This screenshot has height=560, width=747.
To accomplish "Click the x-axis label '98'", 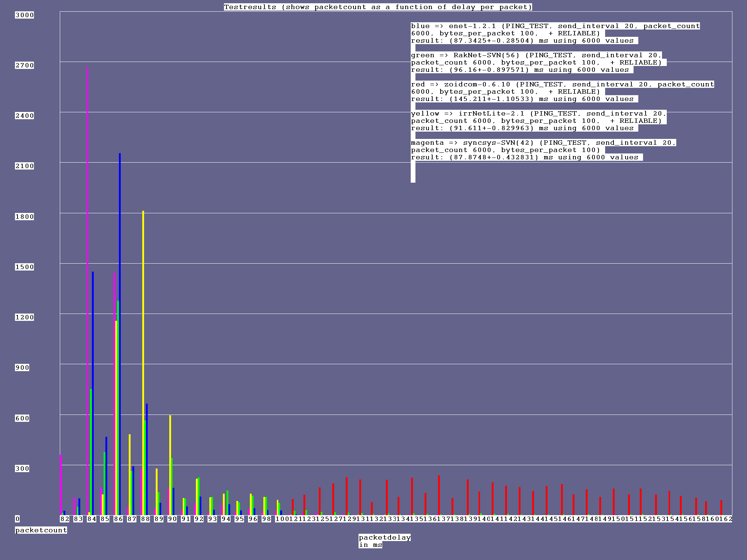I will click(266, 519).
